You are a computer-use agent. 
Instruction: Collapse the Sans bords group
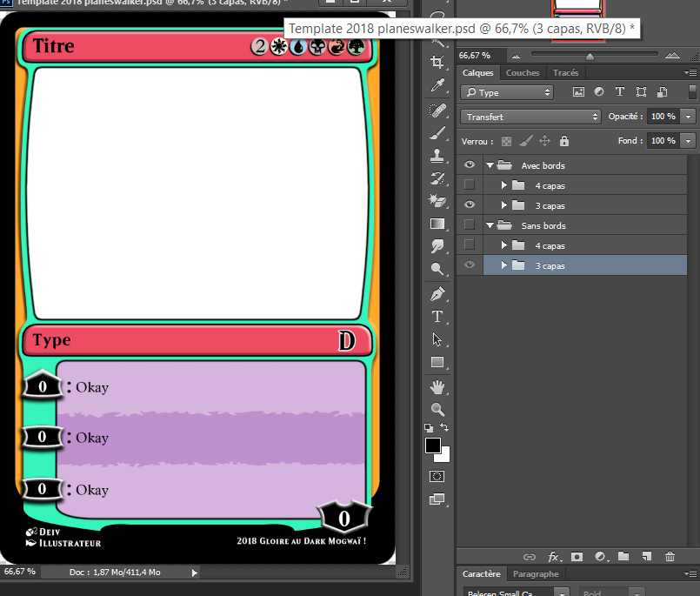[490, 225]
